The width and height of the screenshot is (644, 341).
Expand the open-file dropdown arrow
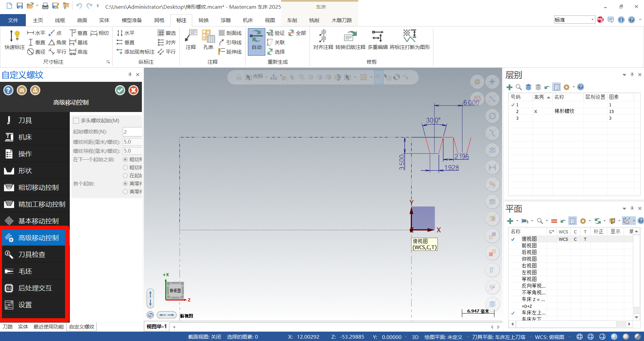click(37, 6)
